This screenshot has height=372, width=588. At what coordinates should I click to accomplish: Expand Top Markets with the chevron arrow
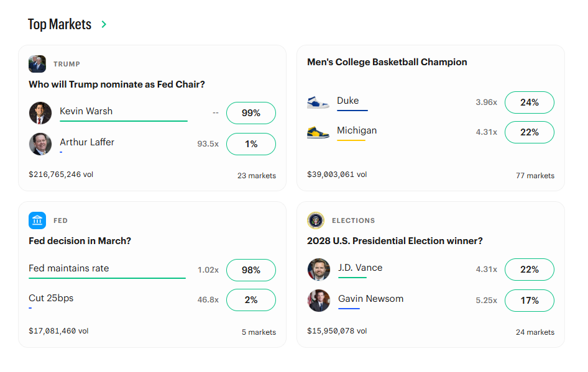tap(104, 25)
